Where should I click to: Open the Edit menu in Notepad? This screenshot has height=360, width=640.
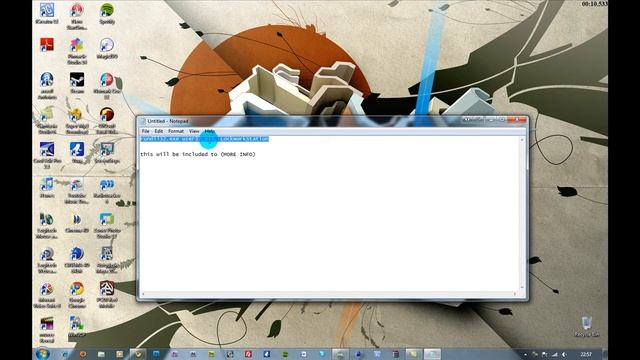click(158, 131)
